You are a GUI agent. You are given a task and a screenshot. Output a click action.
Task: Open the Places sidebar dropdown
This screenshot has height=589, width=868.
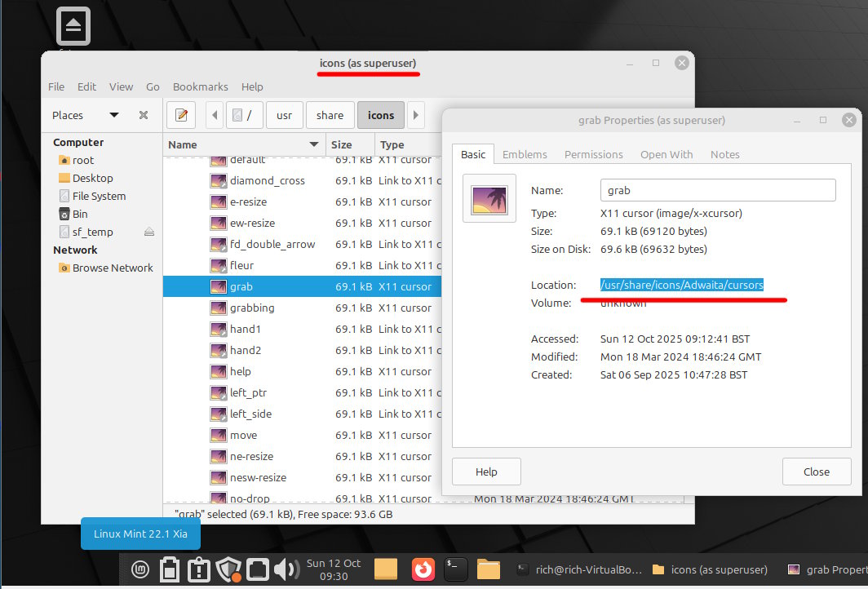pyautogui.click(x=114, y=115)
